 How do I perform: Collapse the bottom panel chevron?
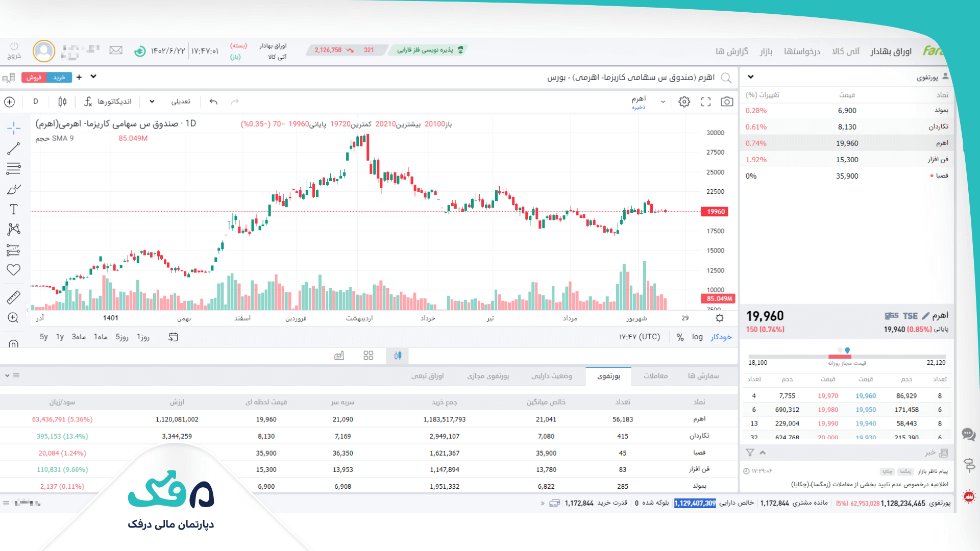point(7,375)
